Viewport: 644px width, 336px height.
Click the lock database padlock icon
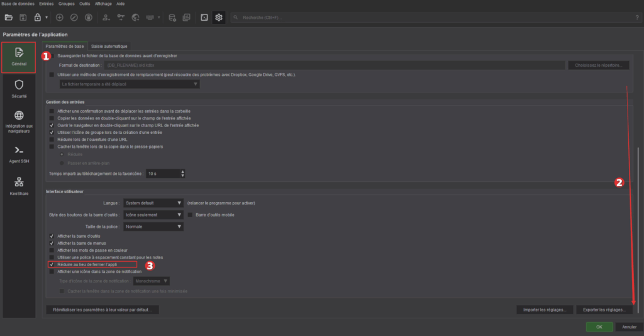pyautogui.click(x=38, y=17)
